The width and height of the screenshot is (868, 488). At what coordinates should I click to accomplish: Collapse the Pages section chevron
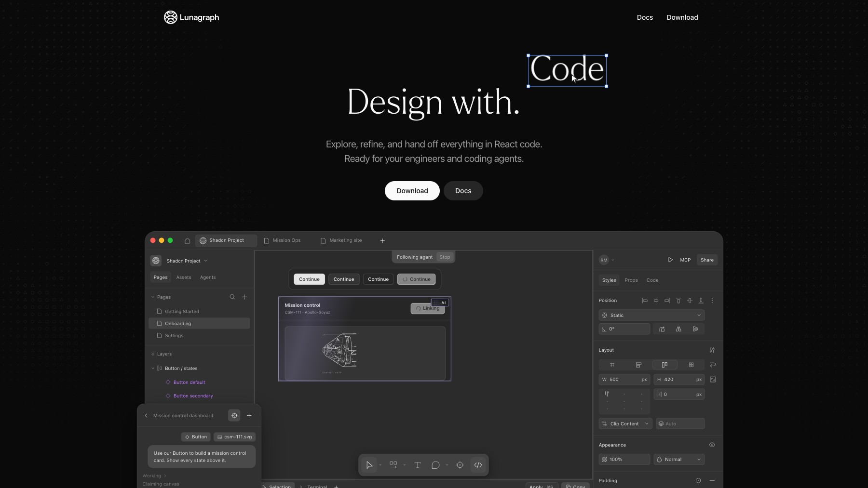[153, 297]
